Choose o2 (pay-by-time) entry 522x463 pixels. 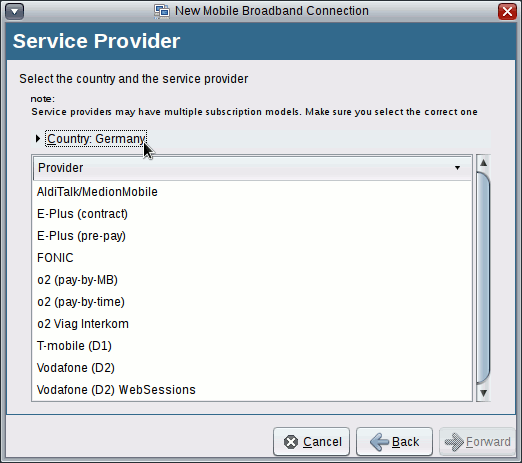click(252, 302)
